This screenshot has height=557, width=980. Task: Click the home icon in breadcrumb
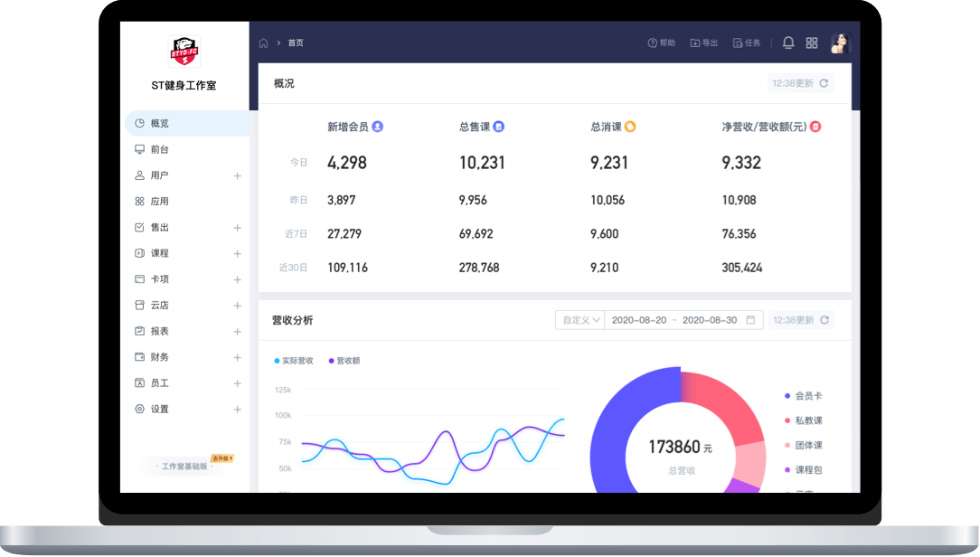[x=264, y=42]
